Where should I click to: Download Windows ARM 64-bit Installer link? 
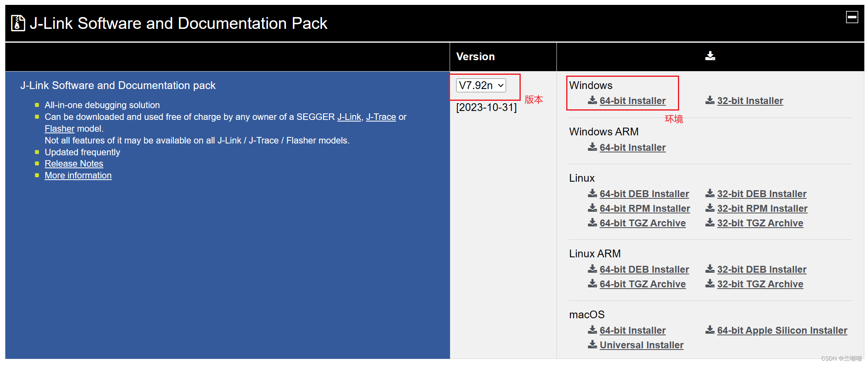pos(632,148)
